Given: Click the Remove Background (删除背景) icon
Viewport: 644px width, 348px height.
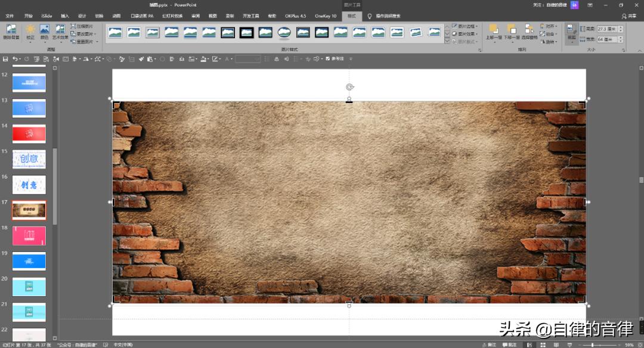Looking at the screenshot, I should click(x=11, y=31).
